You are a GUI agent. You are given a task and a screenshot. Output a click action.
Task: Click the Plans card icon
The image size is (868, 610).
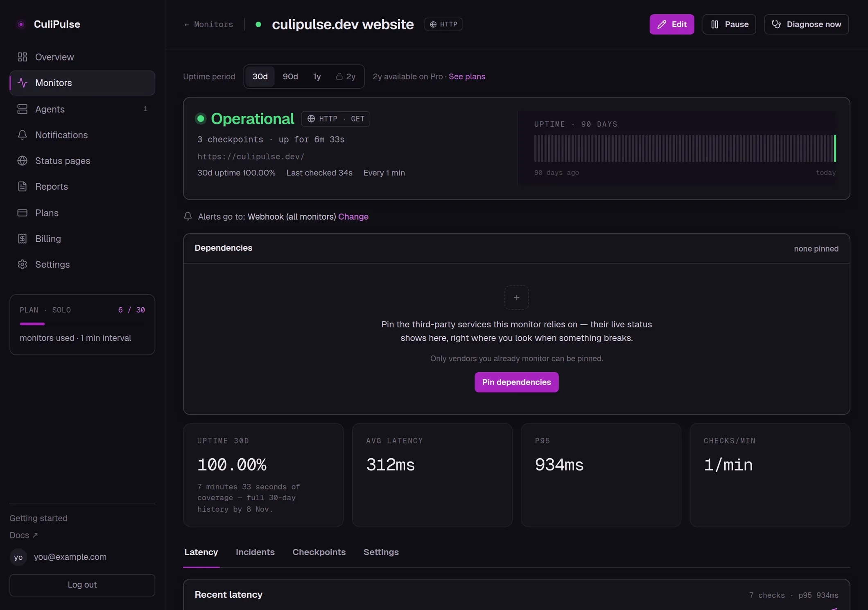(x=22, y=213)
